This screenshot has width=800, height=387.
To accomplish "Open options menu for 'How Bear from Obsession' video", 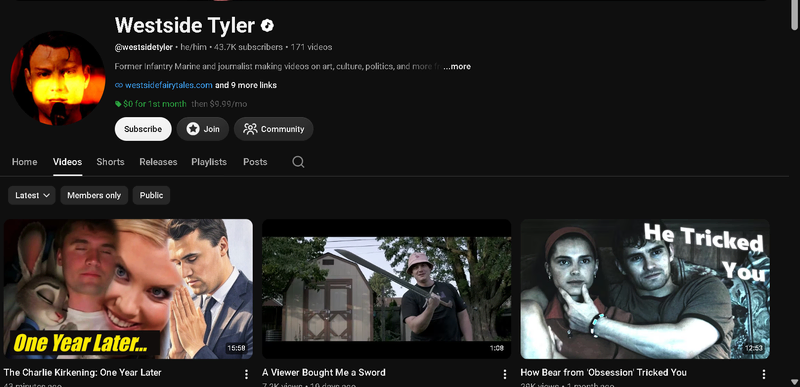I will point(763,375).
